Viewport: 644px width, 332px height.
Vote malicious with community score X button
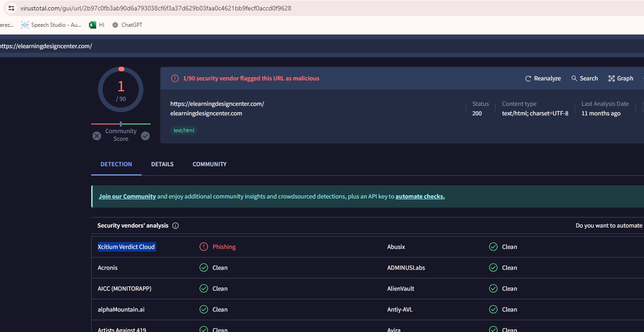click(97, 136)
